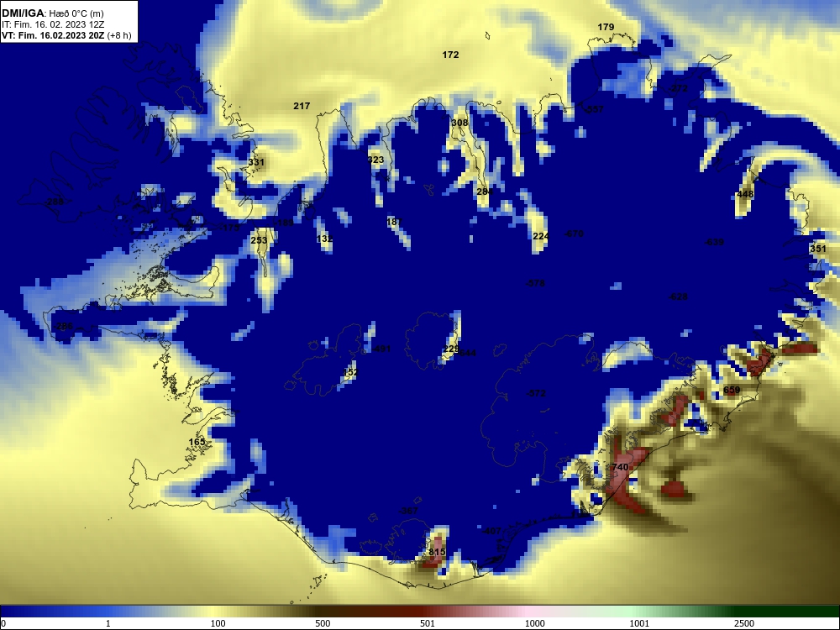Click the negative value -288
The width and height of the screenshot is (840, 630).
pyautogui.click(x=54, y=202)
